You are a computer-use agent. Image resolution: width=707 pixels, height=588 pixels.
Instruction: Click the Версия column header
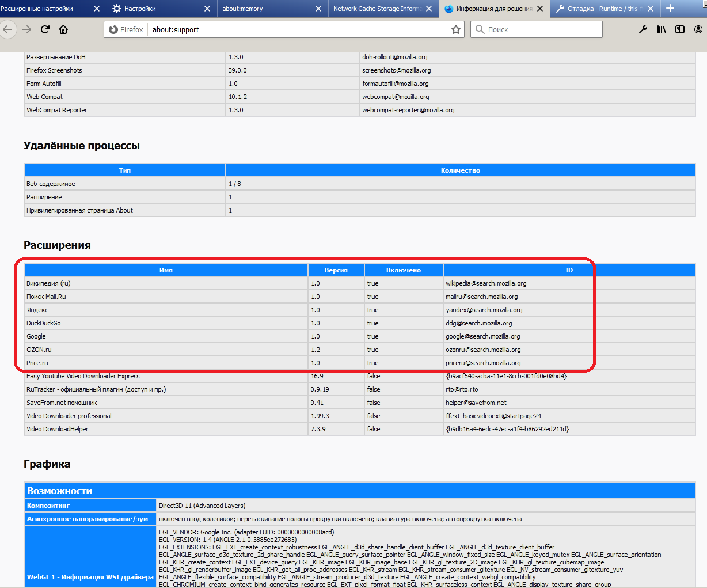coord(336,270)
